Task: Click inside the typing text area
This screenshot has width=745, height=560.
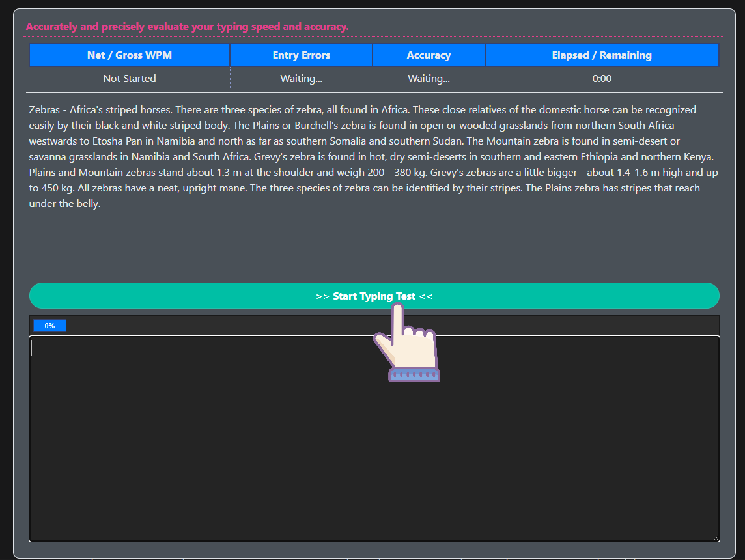Action: click(374, 438)
